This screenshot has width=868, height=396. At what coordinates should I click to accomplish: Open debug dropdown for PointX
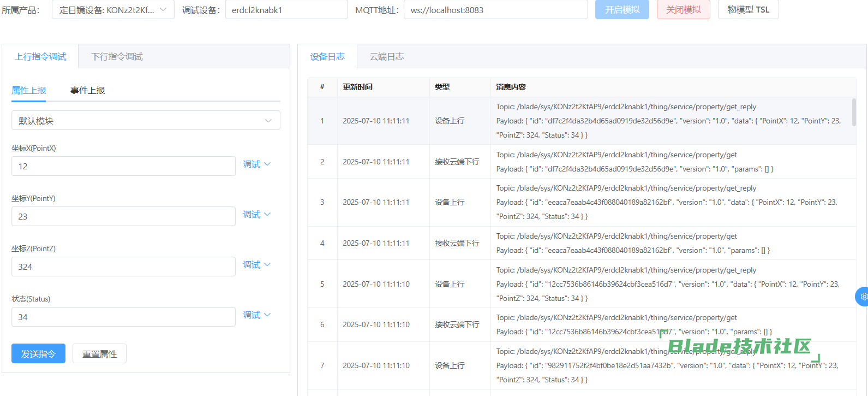tap(256, 164)
